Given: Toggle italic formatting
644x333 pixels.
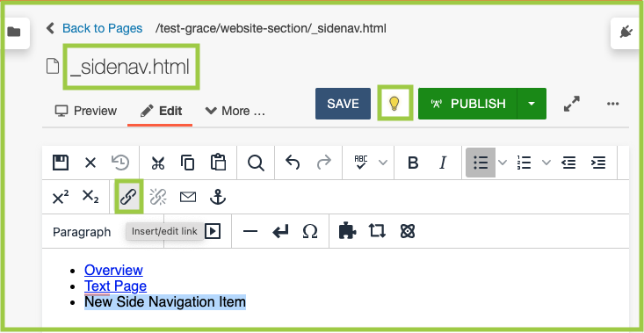Looking at the screenshot, I should 443,163.
